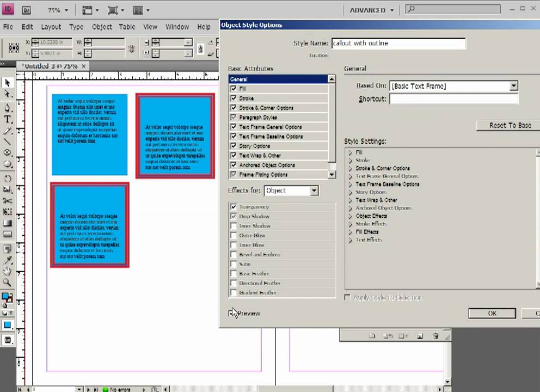The width and height of the screenshot is (540, 392).
Task: Expand Text Wrap & Other in Style Settings
Action: (351, 200)
